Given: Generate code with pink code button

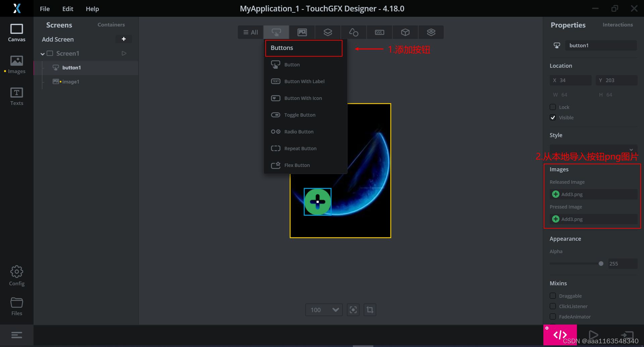Looking at the screenshot, I should tap(560, 335).
